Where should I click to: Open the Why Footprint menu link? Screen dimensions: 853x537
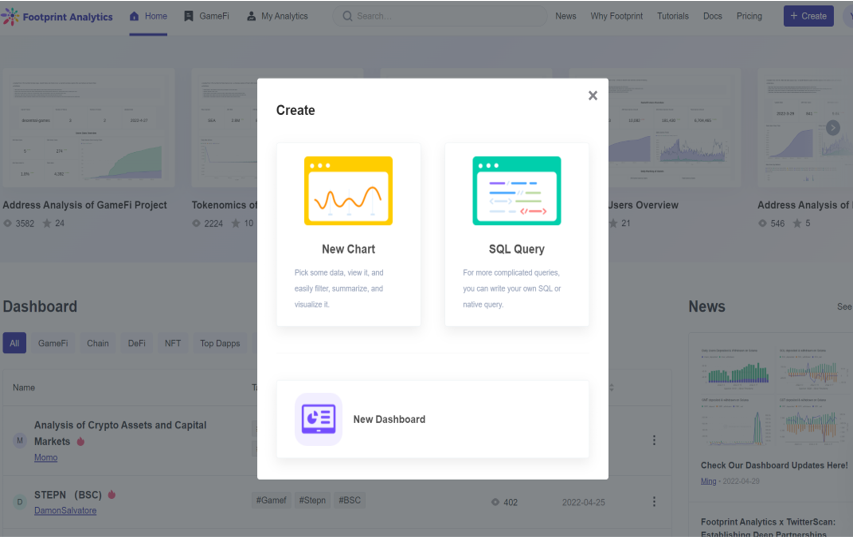tap(616, 16)
